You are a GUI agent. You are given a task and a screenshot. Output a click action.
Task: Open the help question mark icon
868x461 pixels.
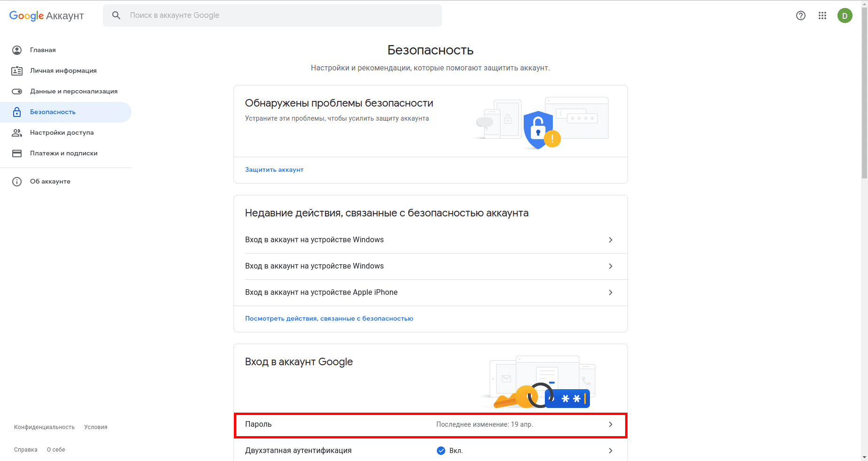(x=801, y=15)
